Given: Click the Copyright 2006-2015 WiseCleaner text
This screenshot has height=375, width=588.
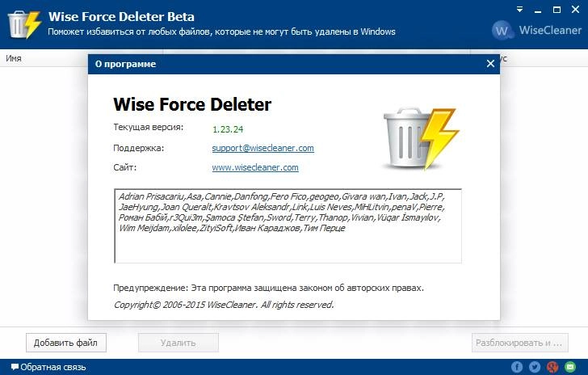Looking at the screenshot, I should point(224,305).
